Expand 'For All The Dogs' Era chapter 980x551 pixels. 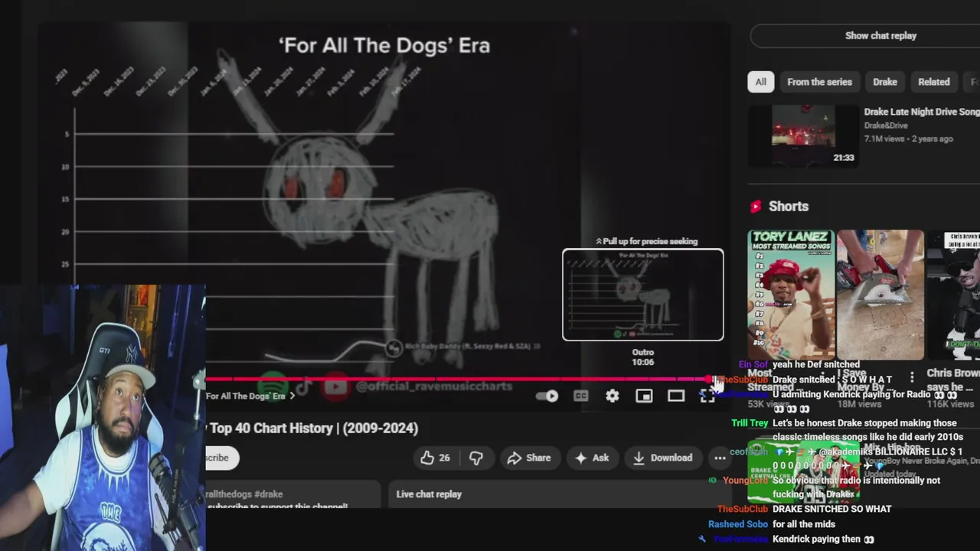coord(250,396)
